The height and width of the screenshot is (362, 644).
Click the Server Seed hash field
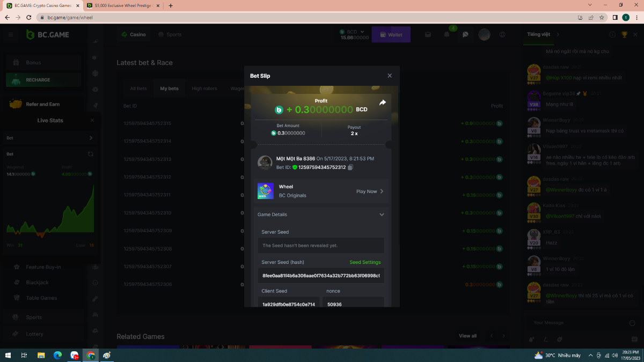321,276
